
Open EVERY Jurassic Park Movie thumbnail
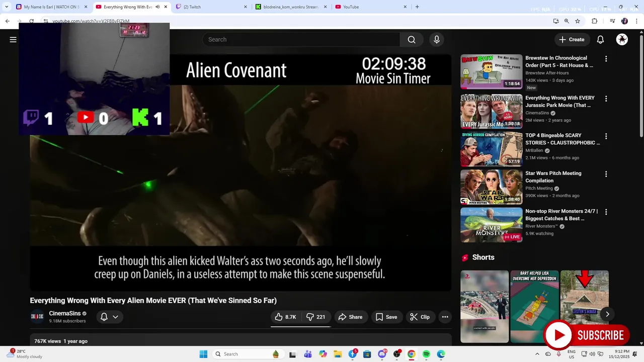492,111
